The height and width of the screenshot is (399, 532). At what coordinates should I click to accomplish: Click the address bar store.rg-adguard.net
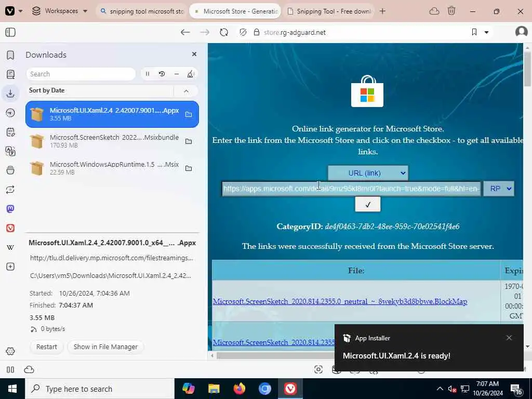(295, 33)
